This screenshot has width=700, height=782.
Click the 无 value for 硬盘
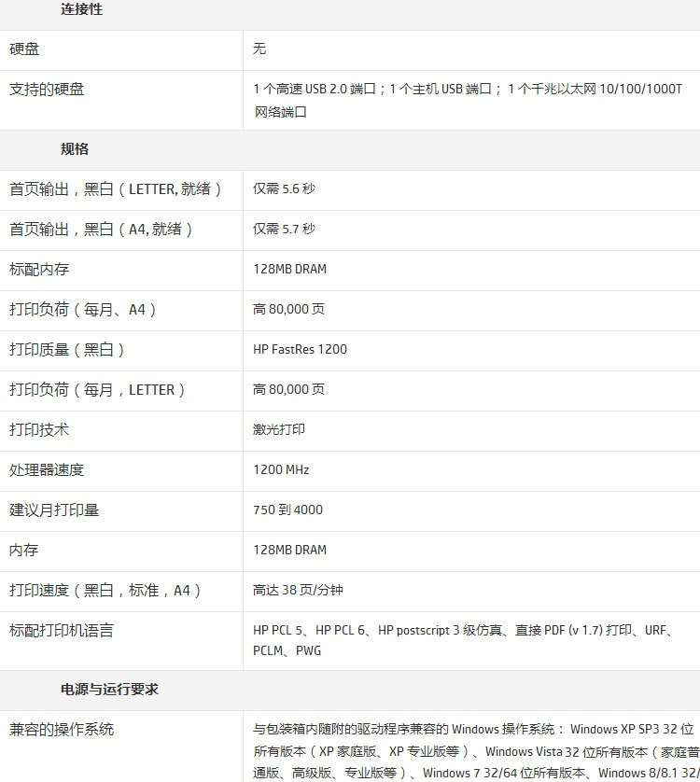[259, 49]
